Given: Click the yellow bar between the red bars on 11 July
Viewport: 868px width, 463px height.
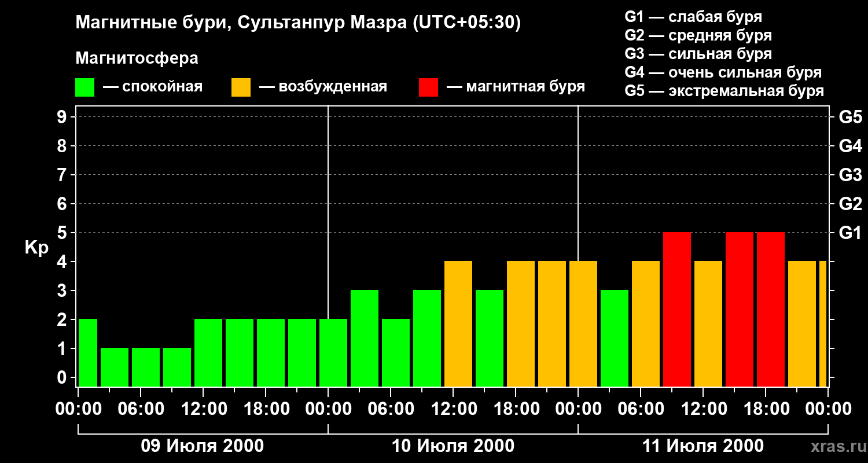Looking at the screenshot, I should point(708,324).
